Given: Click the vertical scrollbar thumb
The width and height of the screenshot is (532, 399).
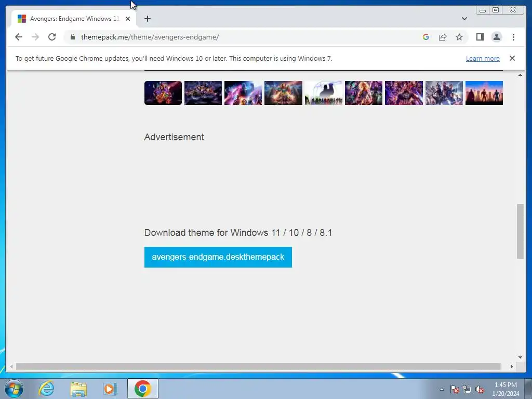Looking at the screenshot, I should tap(520, 231).
